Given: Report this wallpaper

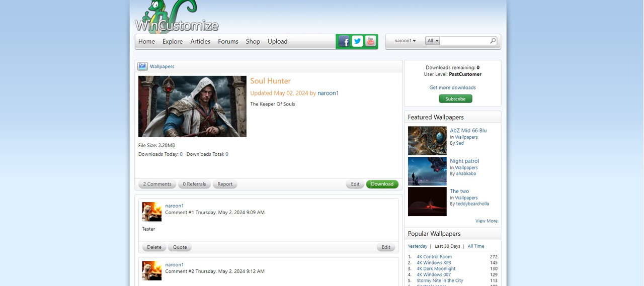Looking at the screenshot, I should pyautogui.click(x=225, y=184).
